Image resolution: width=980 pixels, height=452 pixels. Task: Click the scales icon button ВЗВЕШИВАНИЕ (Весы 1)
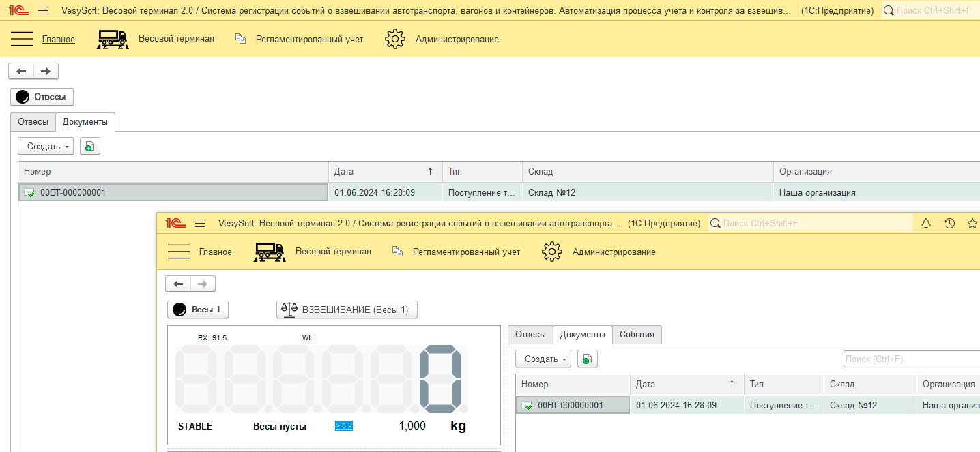pyautogui.click(x=346, y=310)
